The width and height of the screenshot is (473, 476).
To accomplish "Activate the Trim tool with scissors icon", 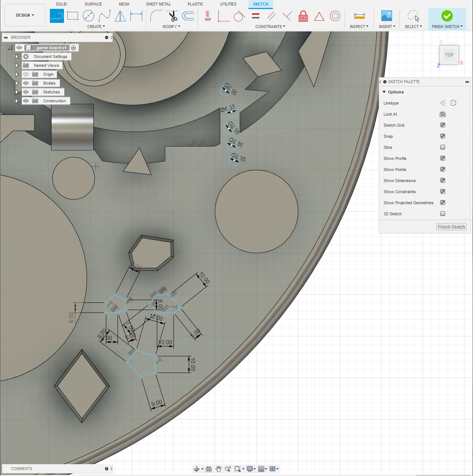I will tap(172, 16).
